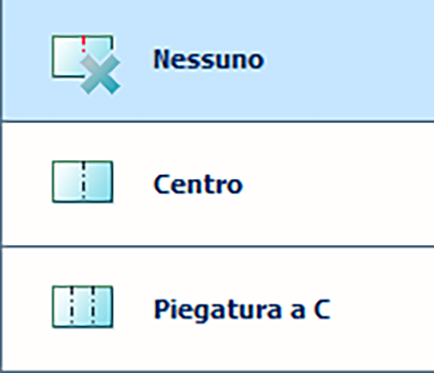
Task: Click the "Nessuno" text label
Action: tap(209, 59)
